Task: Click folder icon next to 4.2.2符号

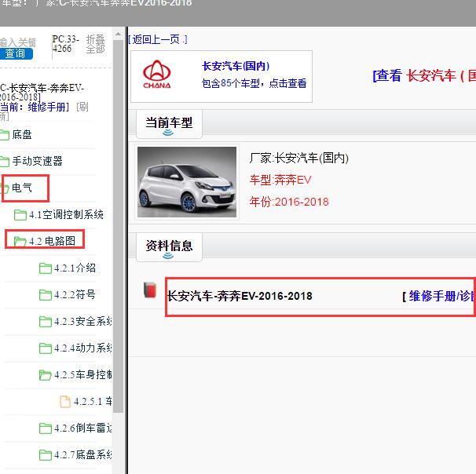Action: (46, 295)
